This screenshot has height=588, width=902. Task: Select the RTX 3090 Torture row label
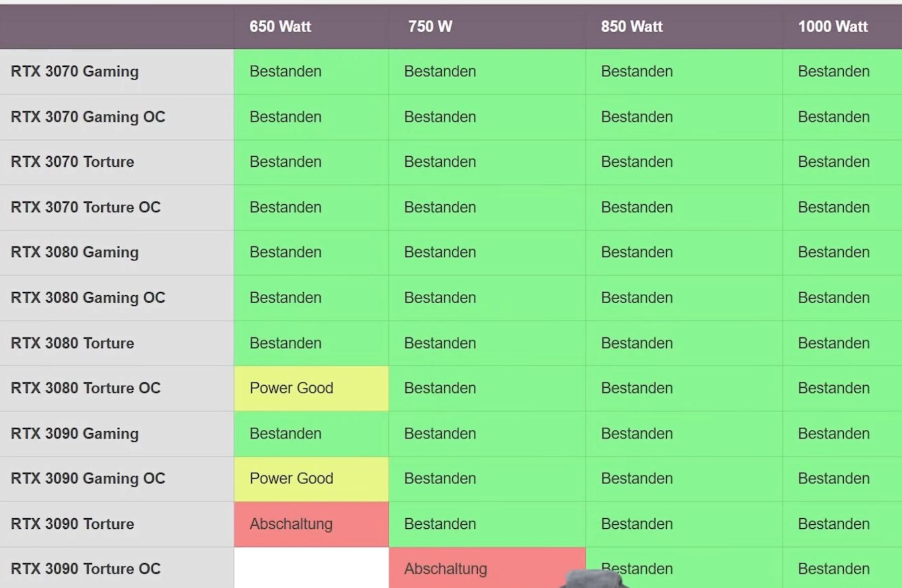point(72,524)
